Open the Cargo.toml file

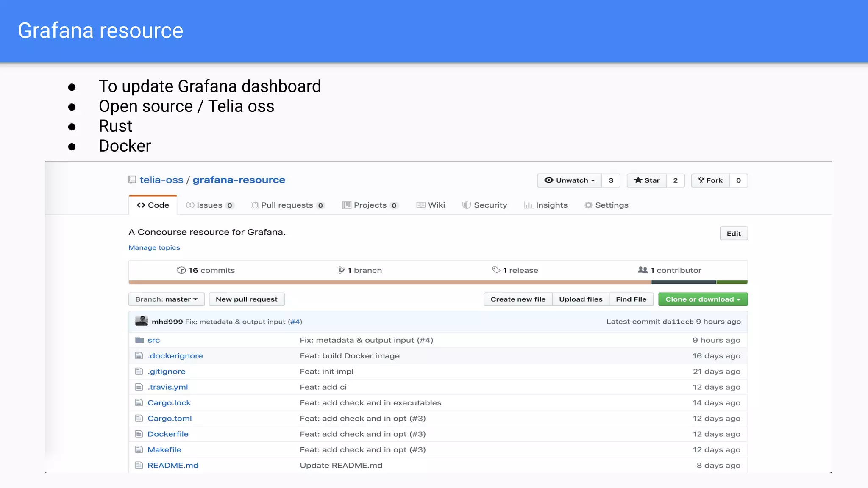click(x=170, y=419)
